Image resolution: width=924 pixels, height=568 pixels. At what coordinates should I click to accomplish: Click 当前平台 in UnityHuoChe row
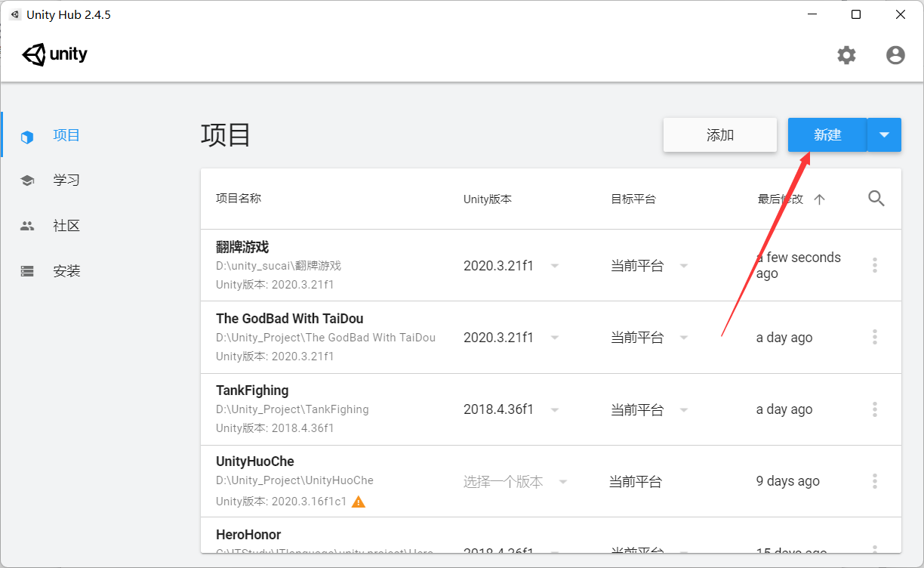point(636,482)
